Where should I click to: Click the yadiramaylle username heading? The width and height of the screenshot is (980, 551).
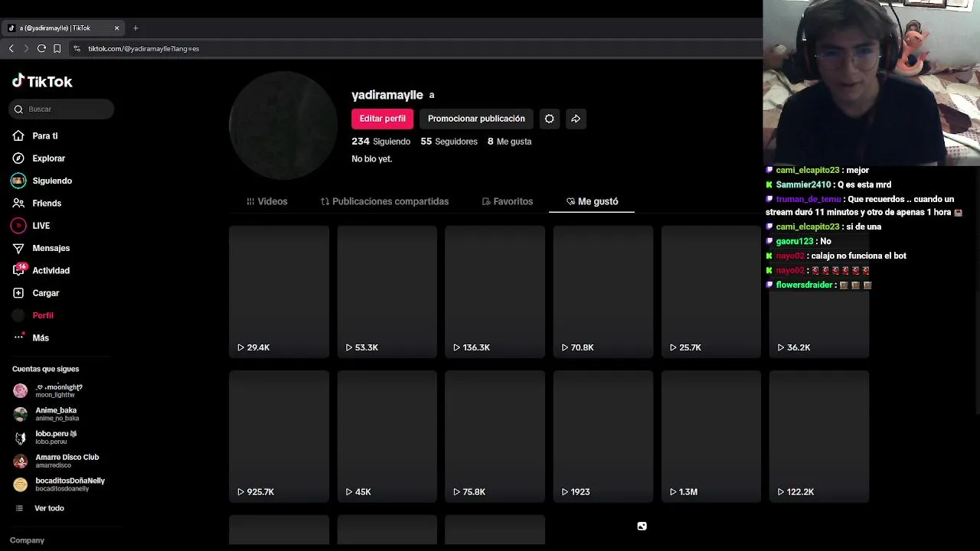(387, 95)
